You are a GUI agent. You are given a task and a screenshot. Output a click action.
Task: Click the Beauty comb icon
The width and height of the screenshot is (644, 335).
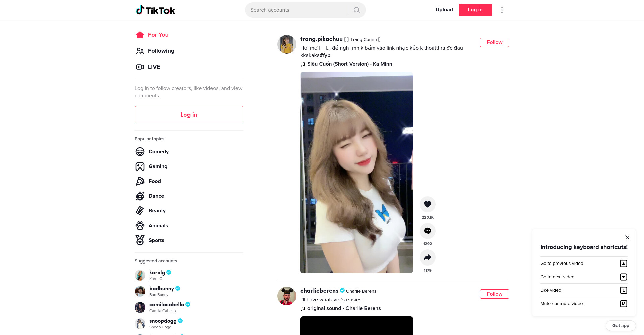pyautogui.click(x=140, y=211)
